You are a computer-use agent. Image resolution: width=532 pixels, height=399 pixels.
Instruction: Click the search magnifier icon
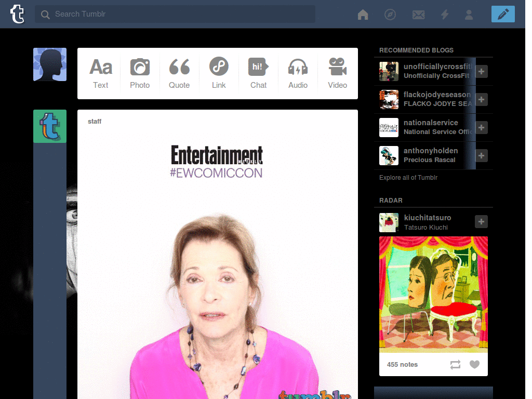[x=45, y=15]
